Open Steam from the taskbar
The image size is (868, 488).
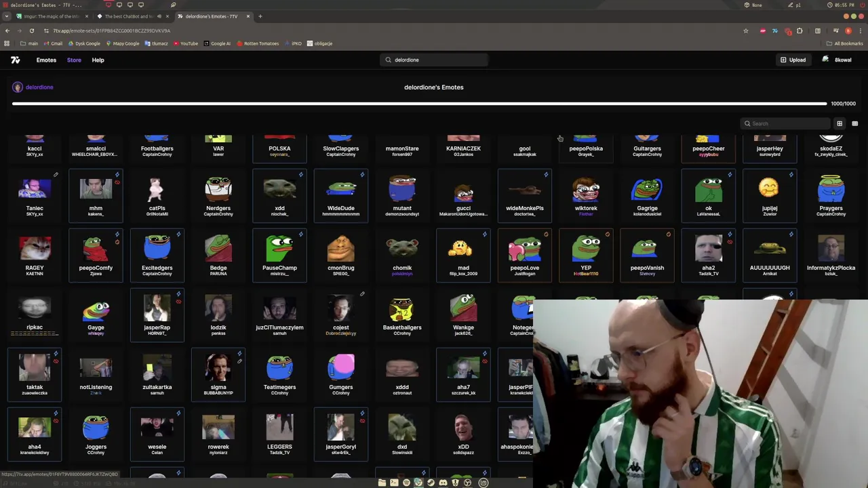tap(431, 483)
